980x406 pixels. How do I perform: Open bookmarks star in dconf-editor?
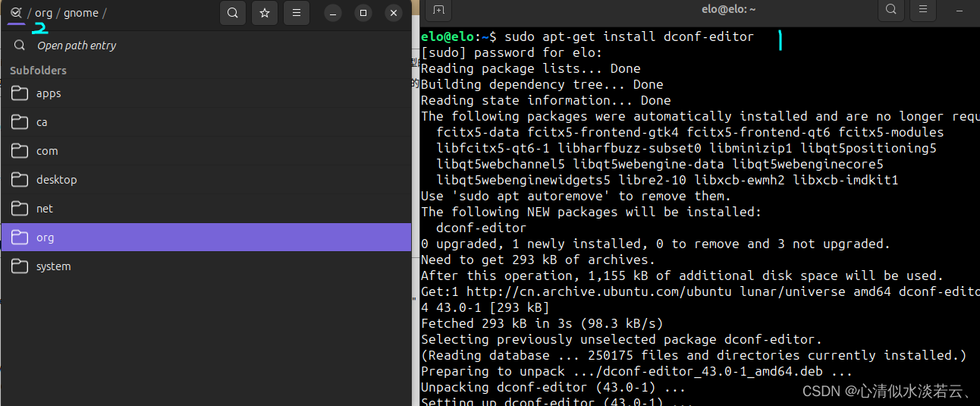[265, 13]
